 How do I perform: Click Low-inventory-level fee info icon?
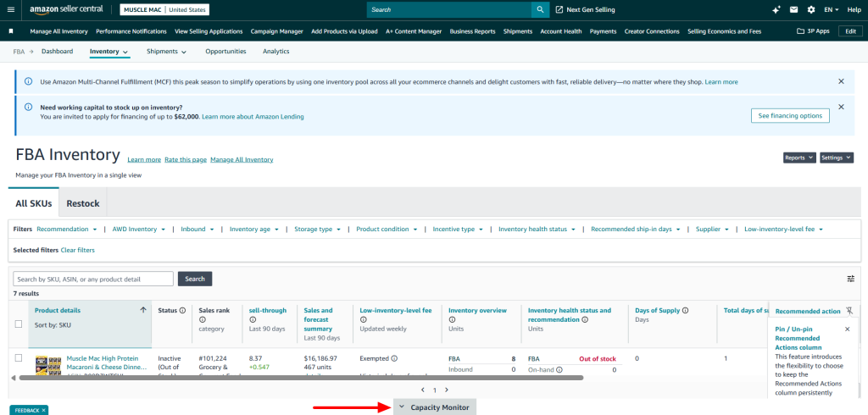(363, 320)
